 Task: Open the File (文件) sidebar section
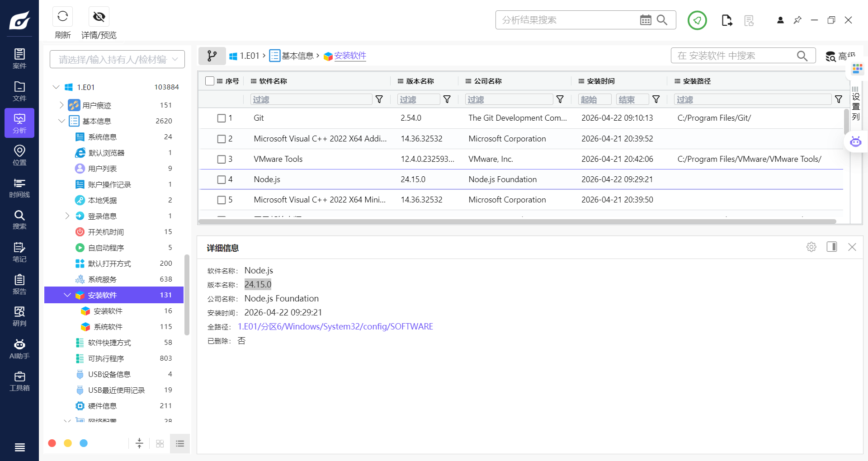point(19,91)
